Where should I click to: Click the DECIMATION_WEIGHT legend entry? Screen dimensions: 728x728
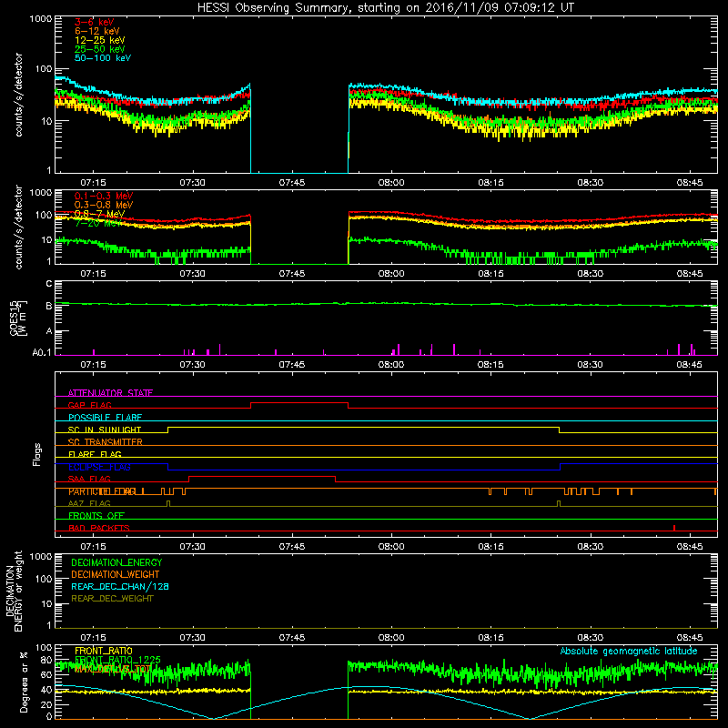(116, 574)
